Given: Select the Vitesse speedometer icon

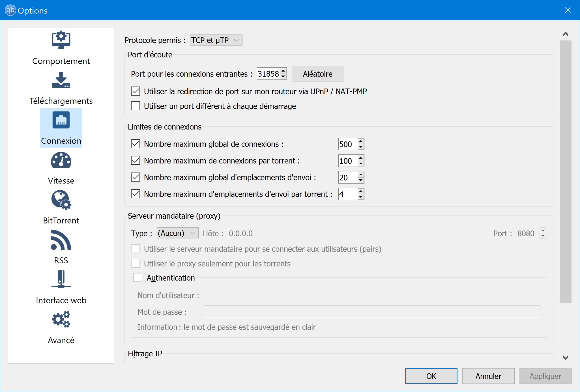Looking at the screenshot, I should pos(61,160).
